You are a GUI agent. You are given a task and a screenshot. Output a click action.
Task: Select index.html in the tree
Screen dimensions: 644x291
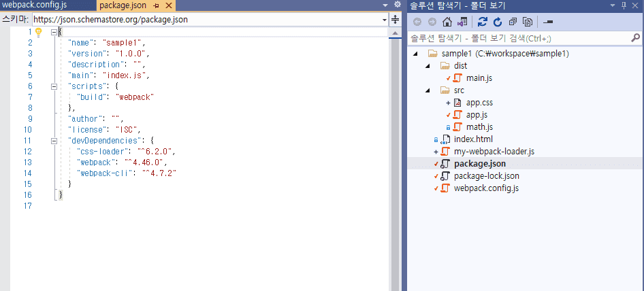[473, 139]
